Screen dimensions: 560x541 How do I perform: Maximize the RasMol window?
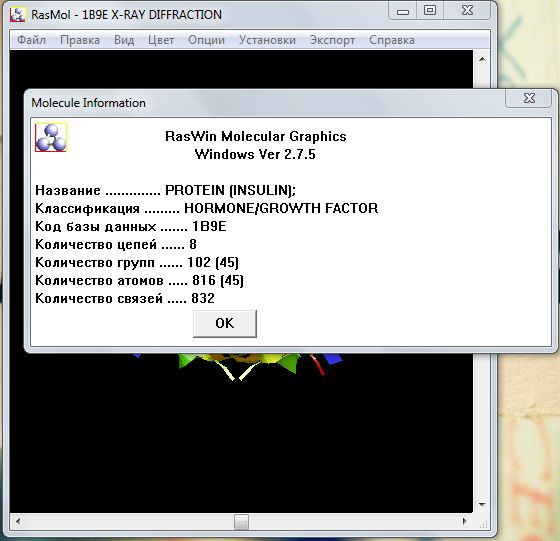coord(430,11)
